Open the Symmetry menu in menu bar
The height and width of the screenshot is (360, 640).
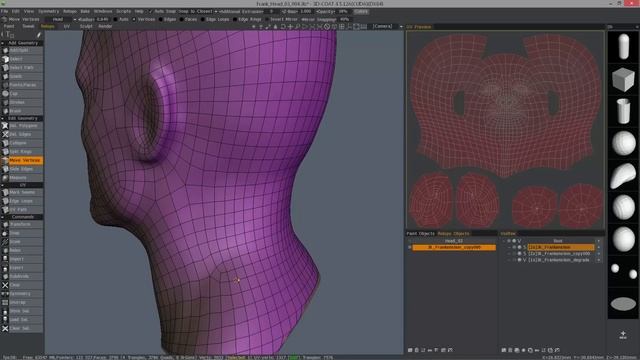pos(48,11)
